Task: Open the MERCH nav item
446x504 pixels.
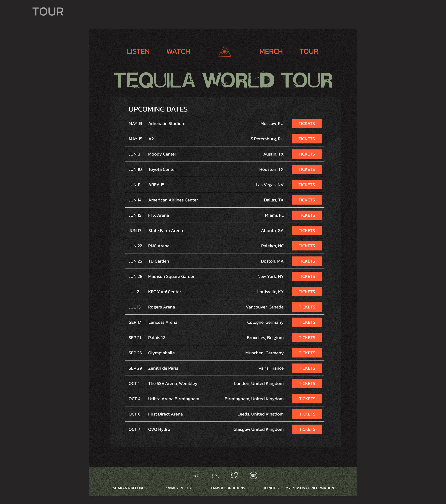Action: (x=271, y=51)
